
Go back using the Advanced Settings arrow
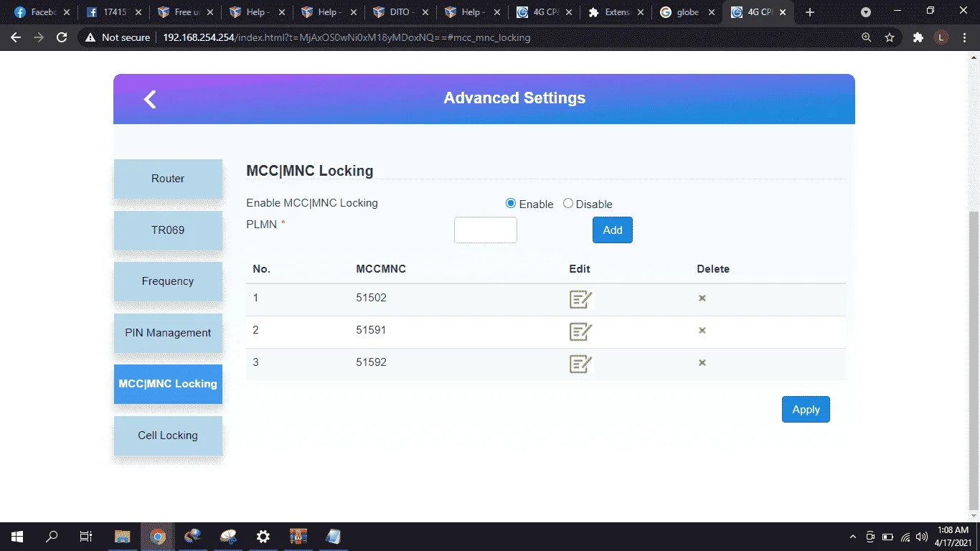click(150, 99)
